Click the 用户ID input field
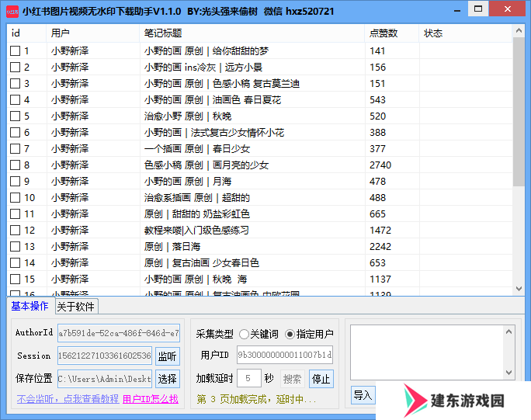The image size is (531, 420). click(x=285, y=355)
